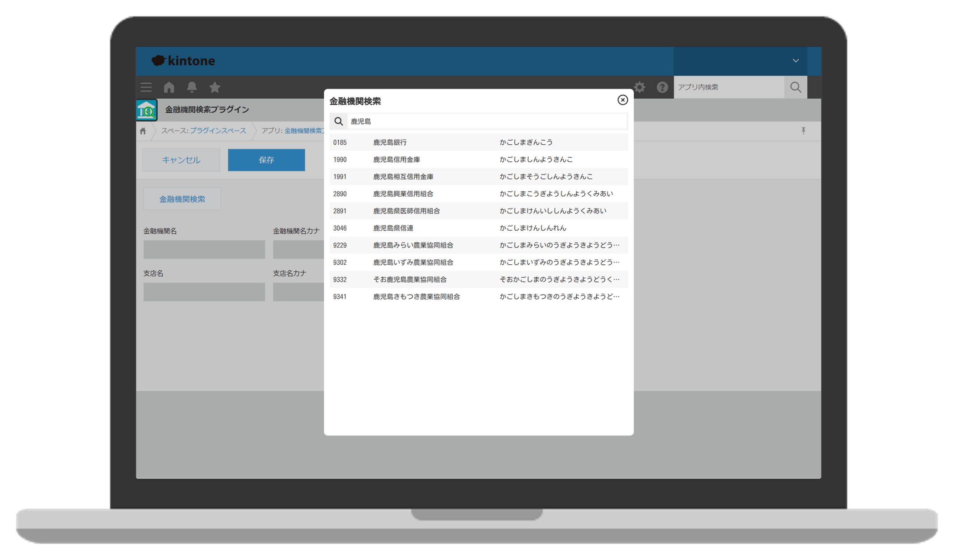Image resolution: width=954 pixels, height=560 pixels.
Task: Click the financial institution app icon
Action: click(147, 111)
